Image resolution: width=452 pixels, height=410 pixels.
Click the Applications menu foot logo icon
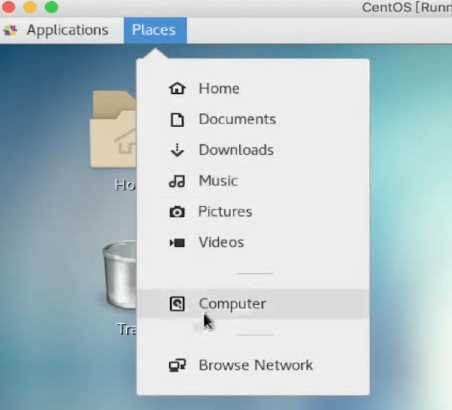click(x=10, y=30)
